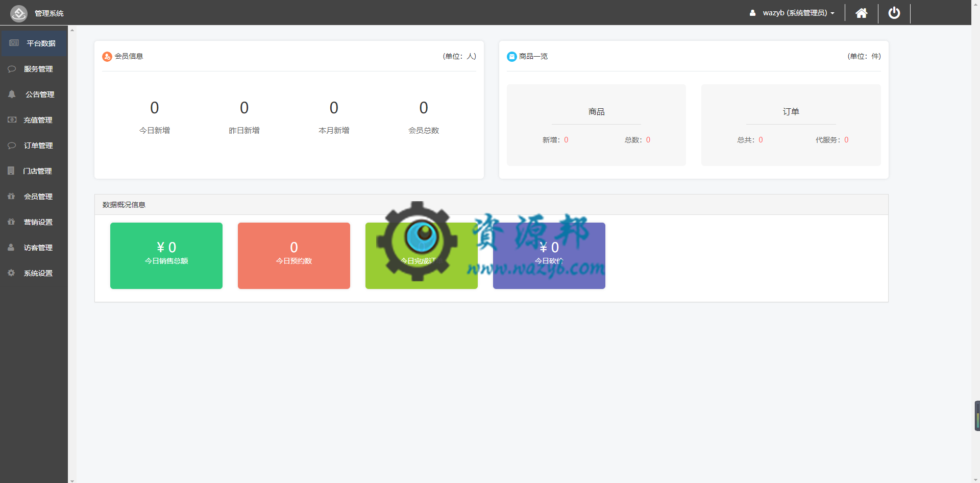Click the gift icon beside 营销设置

[11, 222]
